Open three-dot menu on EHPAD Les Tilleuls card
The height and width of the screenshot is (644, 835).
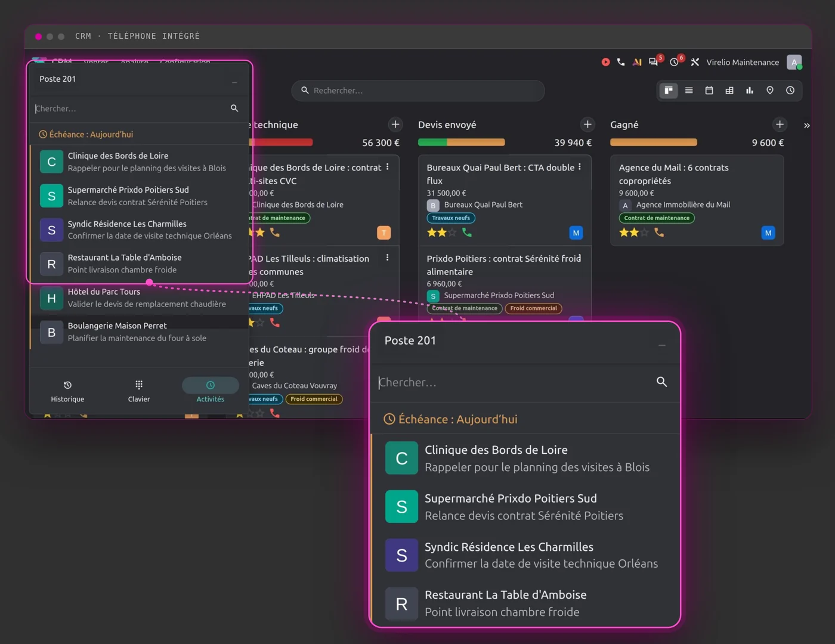click(x=388, y=258)
